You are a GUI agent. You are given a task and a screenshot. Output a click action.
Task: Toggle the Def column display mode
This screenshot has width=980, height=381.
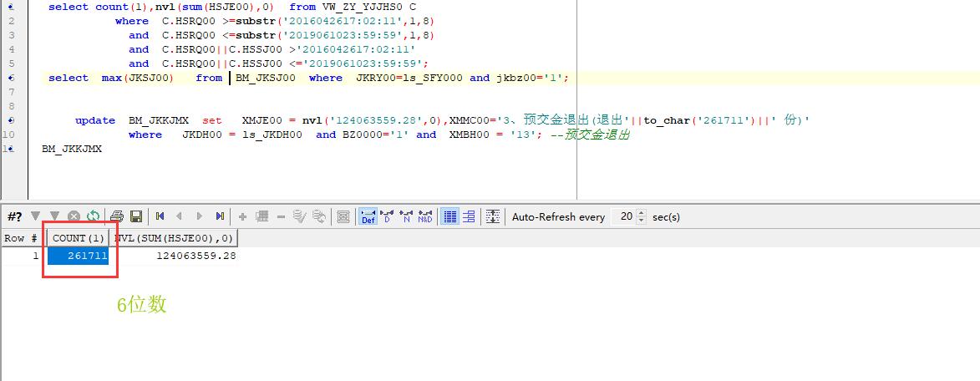pyautogui.click(x=368, y=216)
